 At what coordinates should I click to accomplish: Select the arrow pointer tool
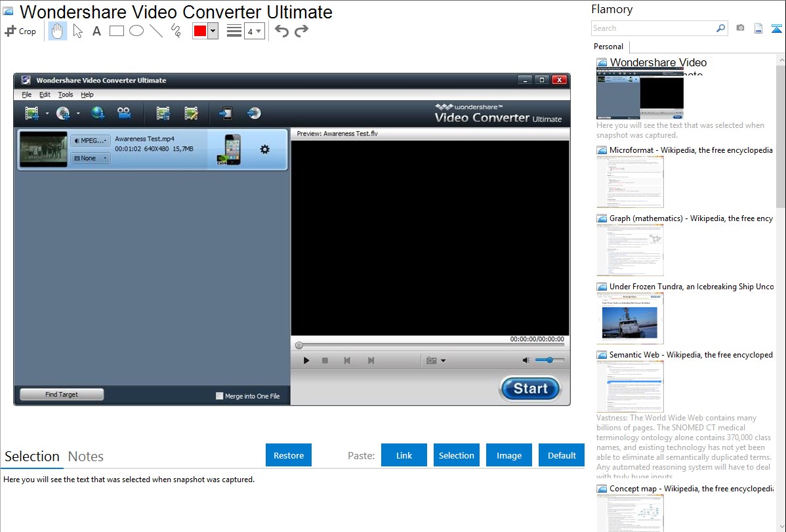(x=77, y=31)
